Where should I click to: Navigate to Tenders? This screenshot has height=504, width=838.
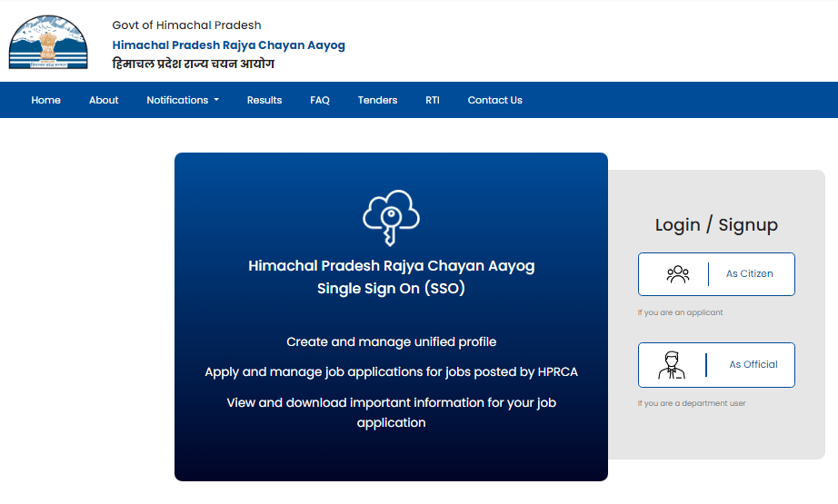click(x=377, y=100)
